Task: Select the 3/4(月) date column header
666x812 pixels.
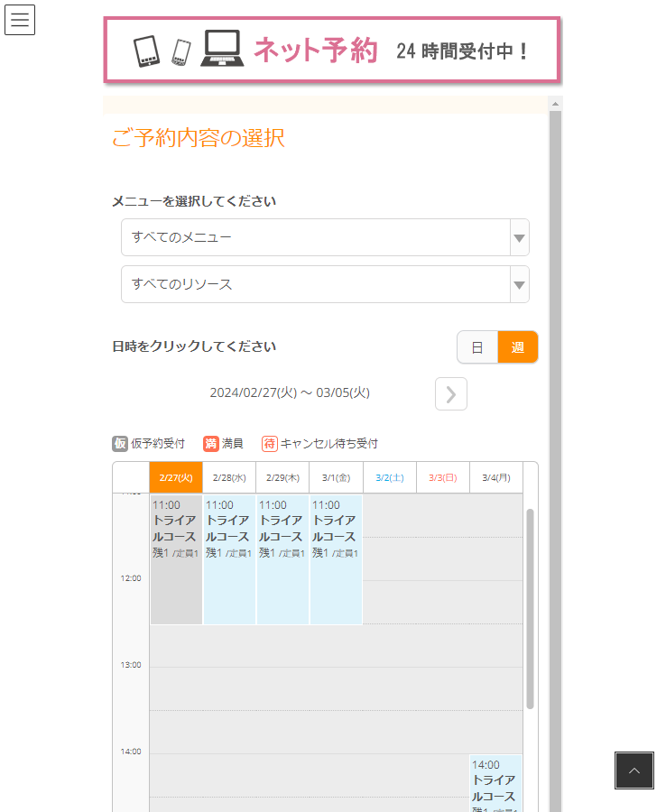Action: coord(496,477)
